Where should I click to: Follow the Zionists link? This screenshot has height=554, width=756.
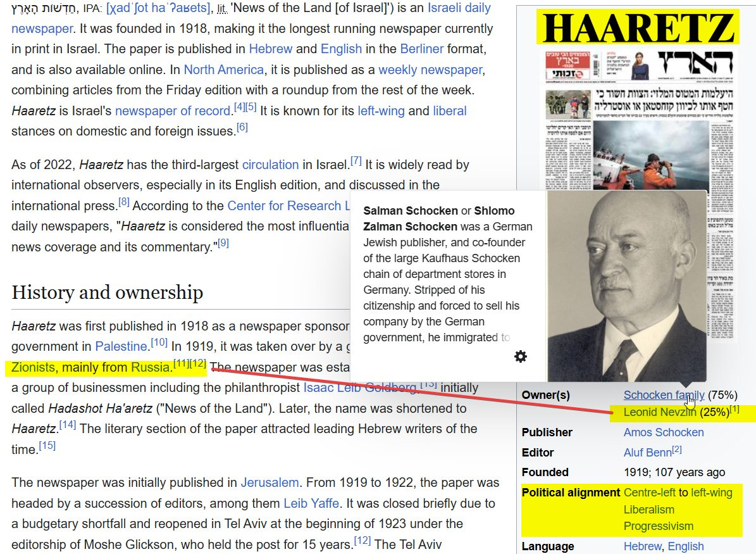pos(33,367)
